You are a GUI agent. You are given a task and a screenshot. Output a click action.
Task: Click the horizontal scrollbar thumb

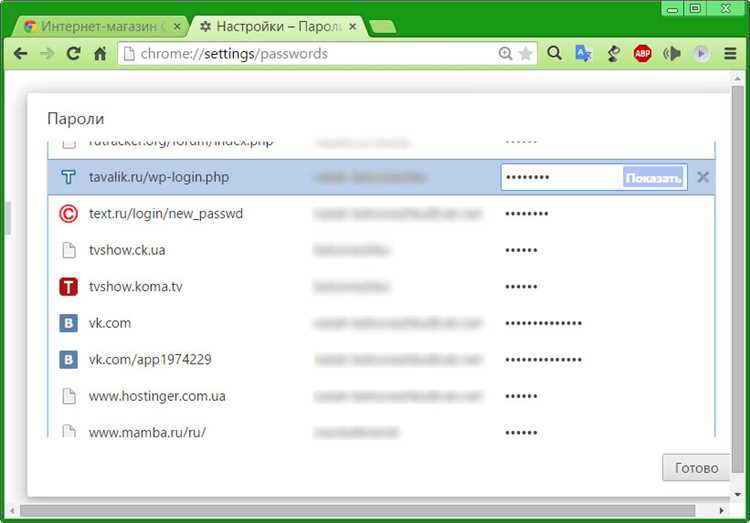(357, 511)
